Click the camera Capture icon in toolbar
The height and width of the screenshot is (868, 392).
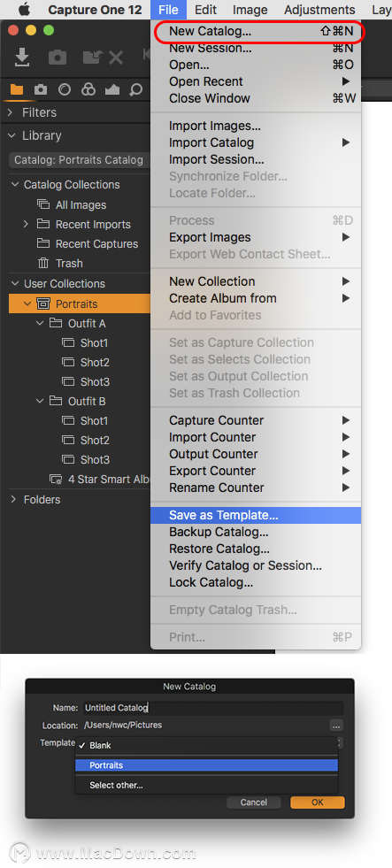pos(56,58)
